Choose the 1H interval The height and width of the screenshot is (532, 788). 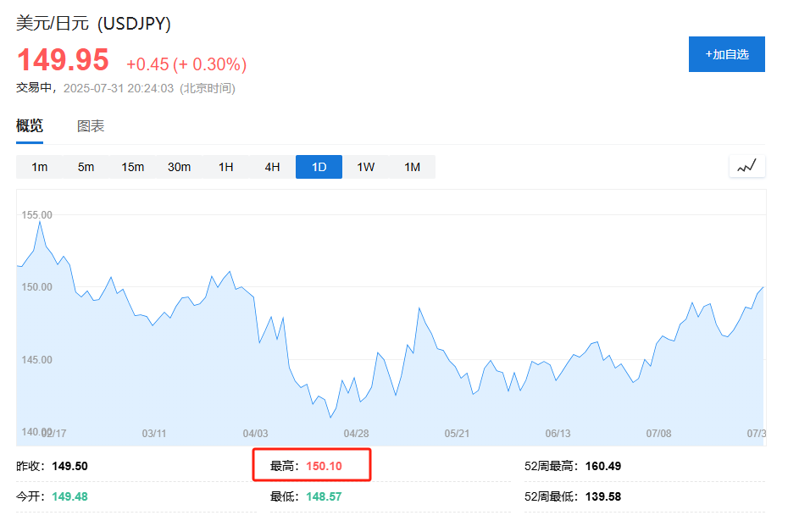coord(225,167)
